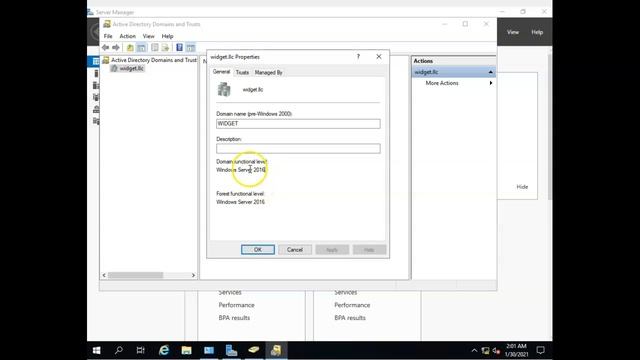Viewport: 640px width, 360px height.
Task: Open BPA results link in the right tile
Action: tap(350, 318)
